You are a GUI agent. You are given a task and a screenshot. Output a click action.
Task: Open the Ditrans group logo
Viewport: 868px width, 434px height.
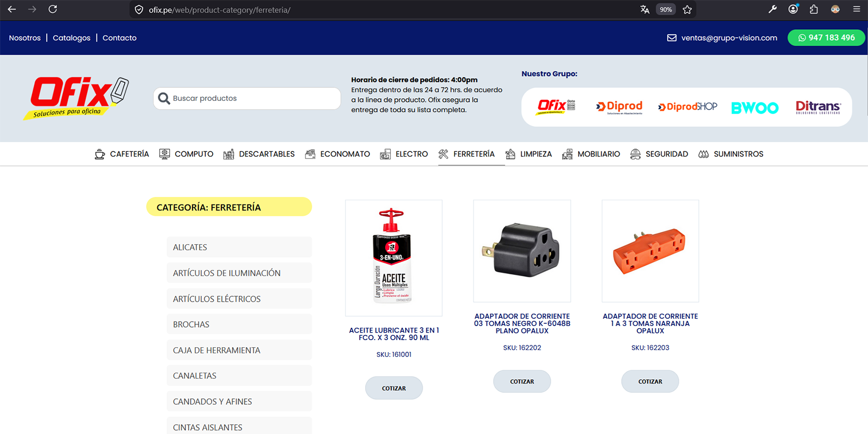(818, 107)
